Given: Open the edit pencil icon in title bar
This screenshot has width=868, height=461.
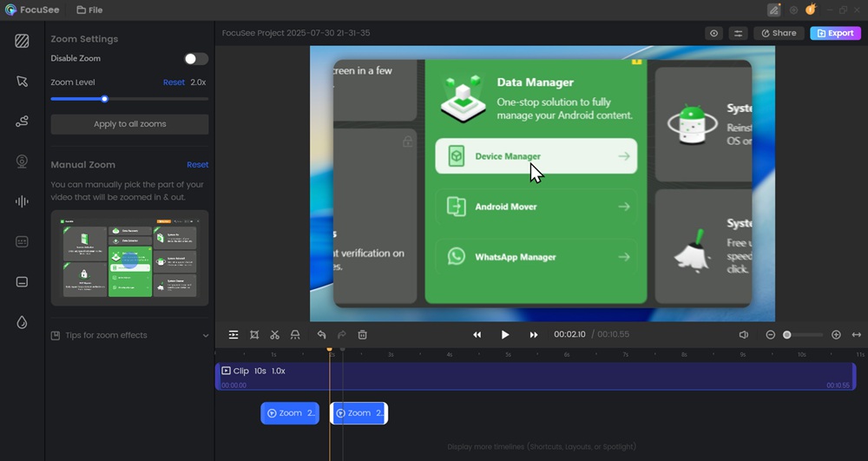Looking at the screenshot, I should coord(774,10).
